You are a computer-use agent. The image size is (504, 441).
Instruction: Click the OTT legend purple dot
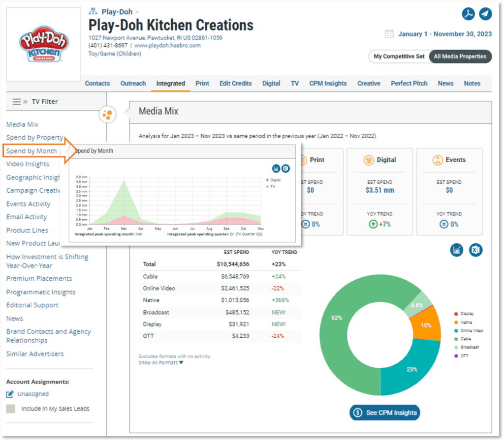pyautogui.click(x=456, y=356)
